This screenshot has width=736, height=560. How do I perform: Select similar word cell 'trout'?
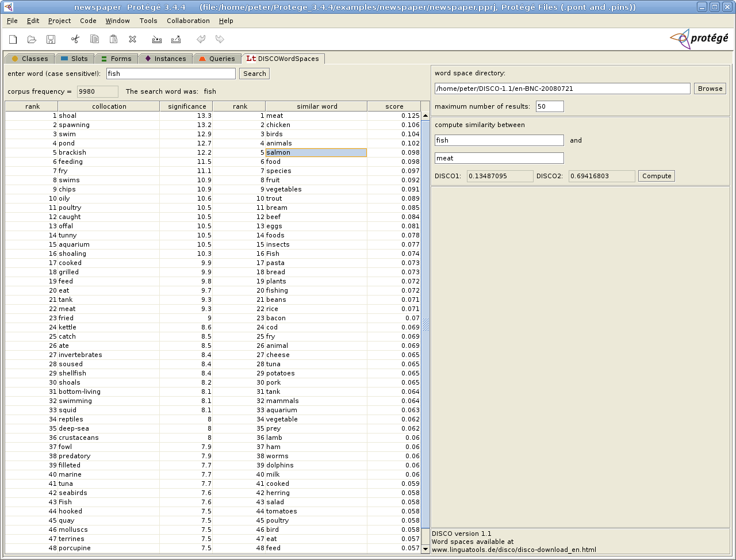(316, 198)
